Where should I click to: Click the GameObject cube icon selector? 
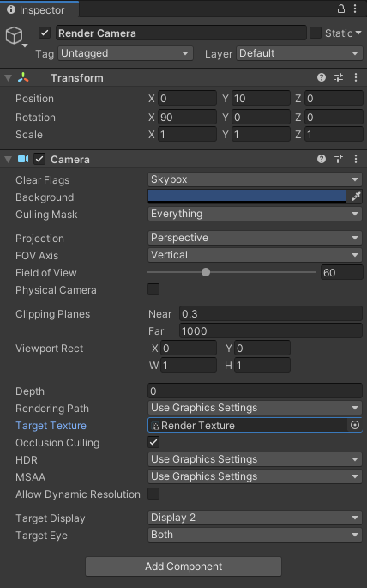point(15,36)
